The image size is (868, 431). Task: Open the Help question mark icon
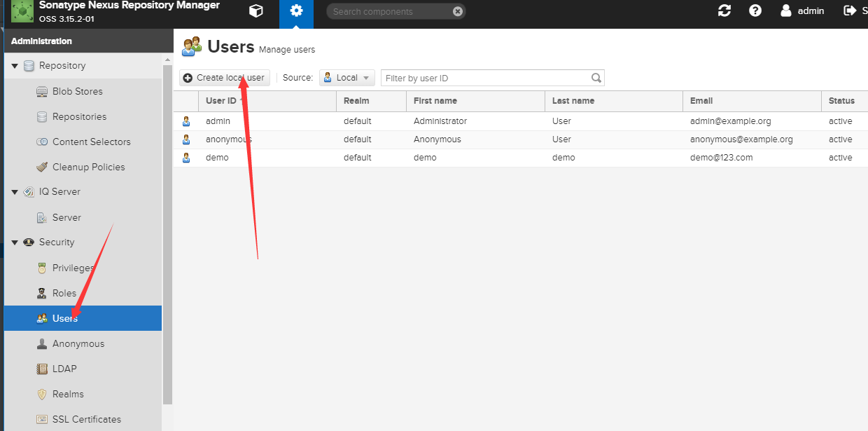[755, 11]
